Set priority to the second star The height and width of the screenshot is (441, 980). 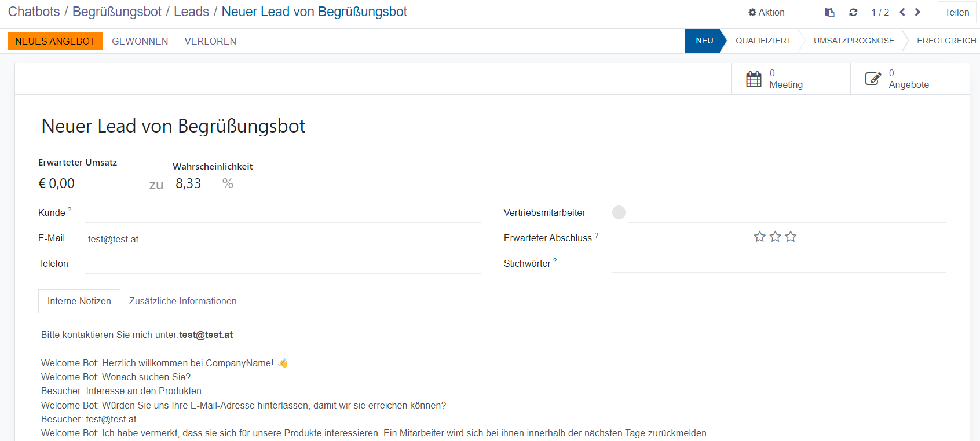click(x=775, y=237)
